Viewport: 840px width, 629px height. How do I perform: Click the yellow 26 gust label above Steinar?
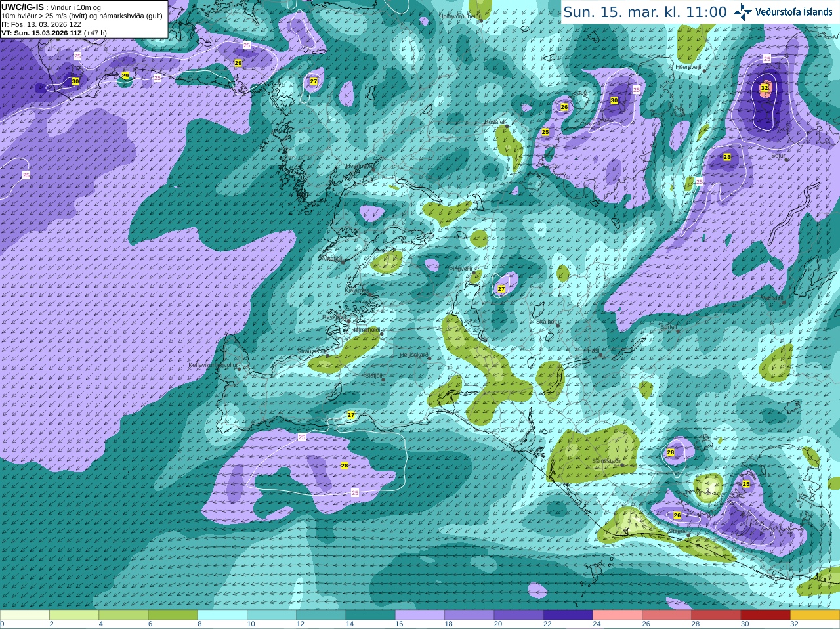pos(677,515)
